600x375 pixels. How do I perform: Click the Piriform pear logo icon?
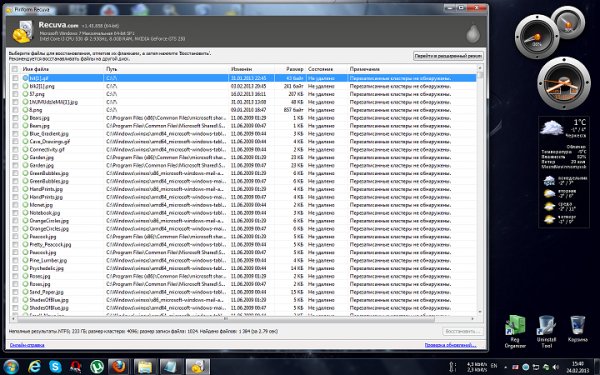coord(473,33)
